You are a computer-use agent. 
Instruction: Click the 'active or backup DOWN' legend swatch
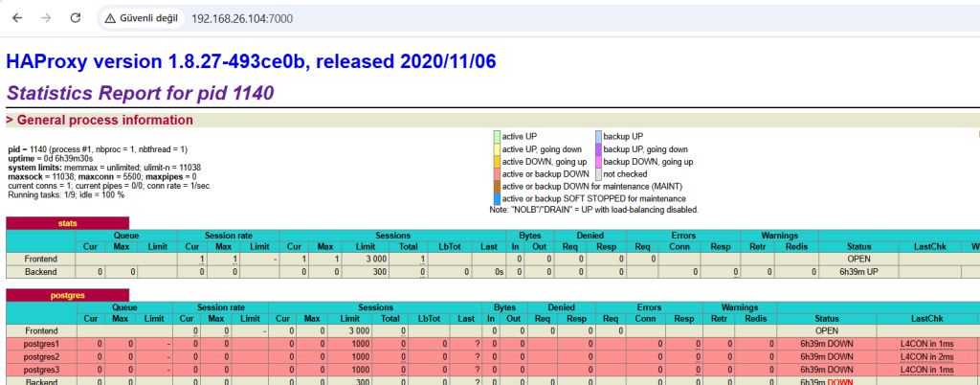click(496, 174)
